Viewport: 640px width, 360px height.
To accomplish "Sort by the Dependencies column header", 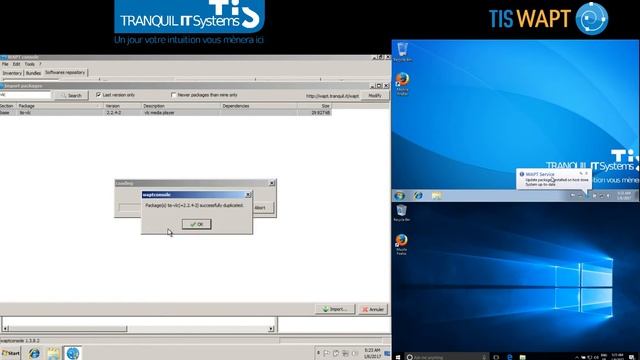I will (259, 106).
